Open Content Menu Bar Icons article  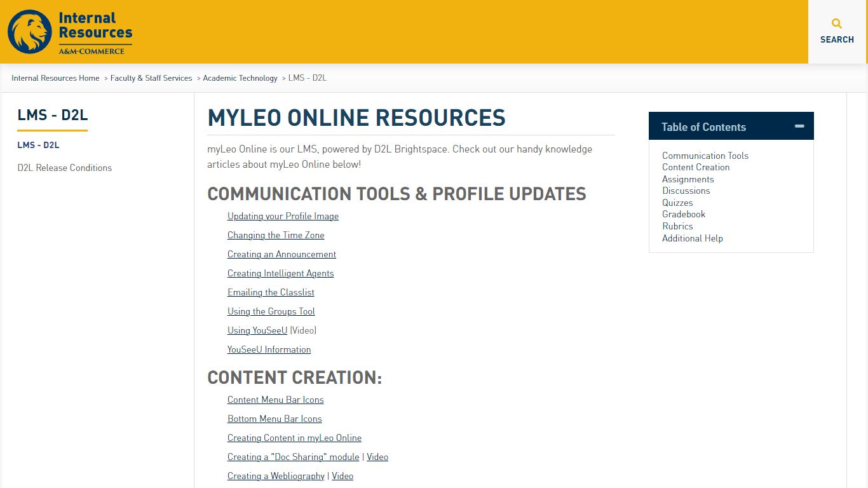coord(276,400)
